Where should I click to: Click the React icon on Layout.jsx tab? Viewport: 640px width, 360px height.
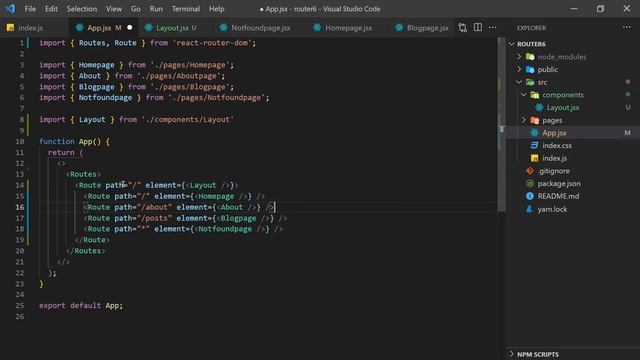pyautogui.click(x=149, y=28)
